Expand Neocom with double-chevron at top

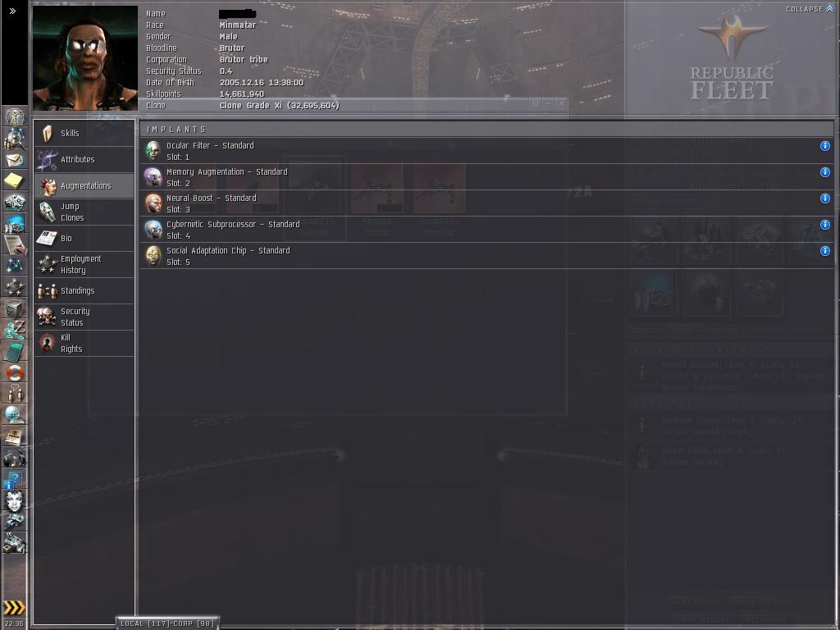13,11
